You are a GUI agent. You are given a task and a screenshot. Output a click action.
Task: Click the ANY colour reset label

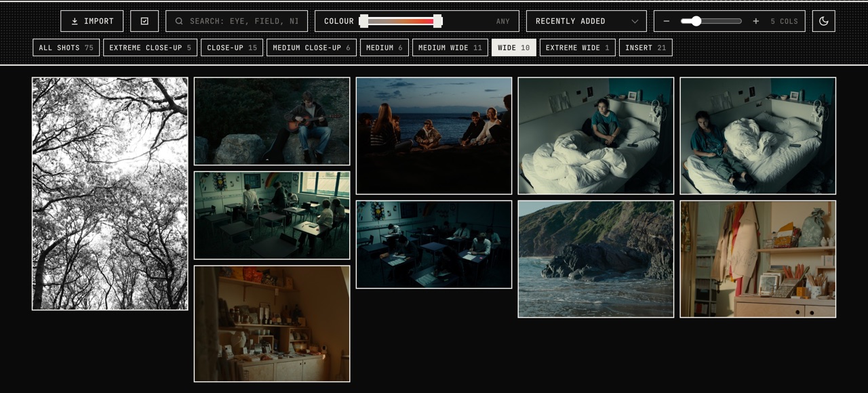pyautogui.click(x=502, y=21)
